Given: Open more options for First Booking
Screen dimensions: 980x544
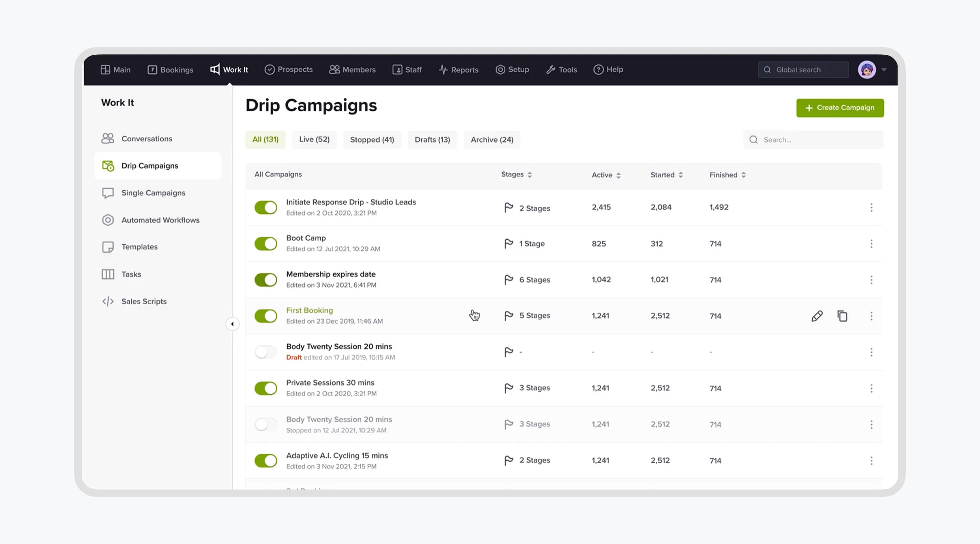Looking at the screenshot, I should [871, 316].
